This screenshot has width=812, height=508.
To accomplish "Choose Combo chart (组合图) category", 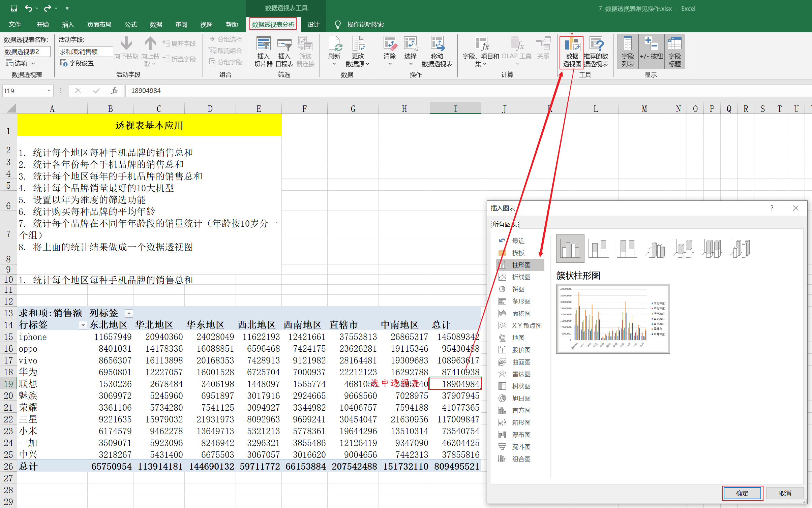I will pyautogui.click(x=520, y=459).
